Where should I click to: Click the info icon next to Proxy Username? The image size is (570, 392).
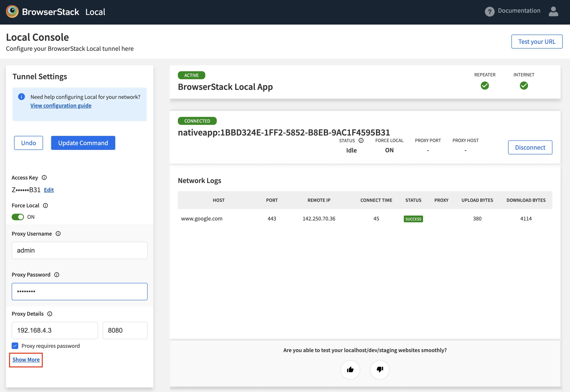click(x=58, y=234)
